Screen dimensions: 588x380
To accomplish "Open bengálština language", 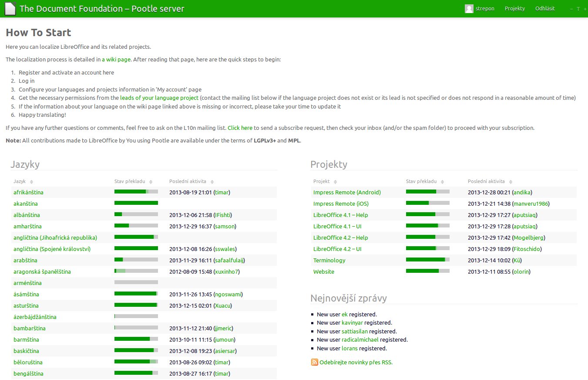I will 28,373.
